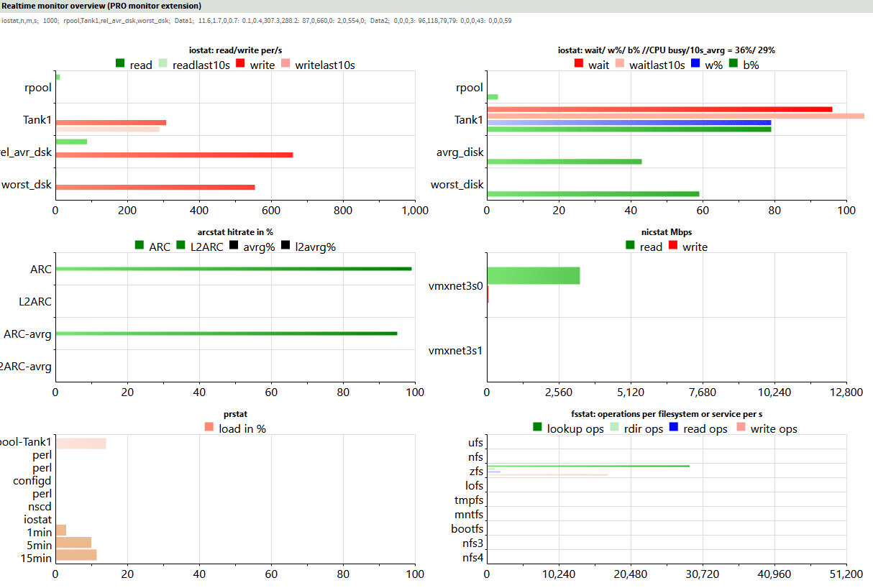
Task: Click the 'rdir ops' legend swatch
Action: 614,428
